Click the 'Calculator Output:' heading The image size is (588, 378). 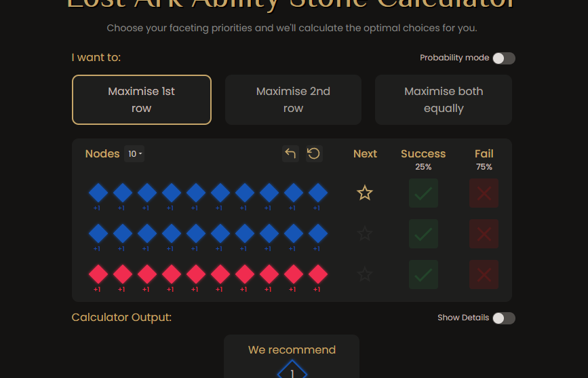coord(121,317)
